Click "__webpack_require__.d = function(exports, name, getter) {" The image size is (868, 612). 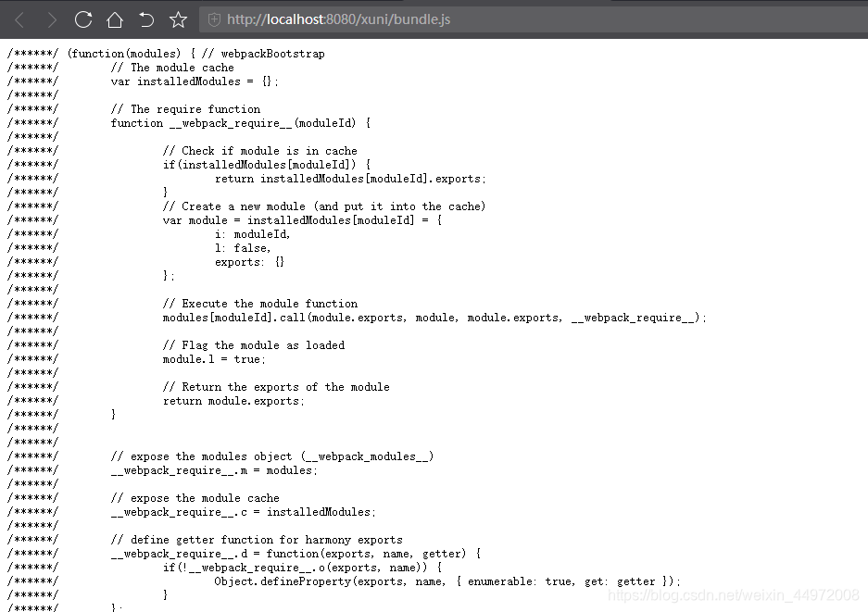click(296, 554)
